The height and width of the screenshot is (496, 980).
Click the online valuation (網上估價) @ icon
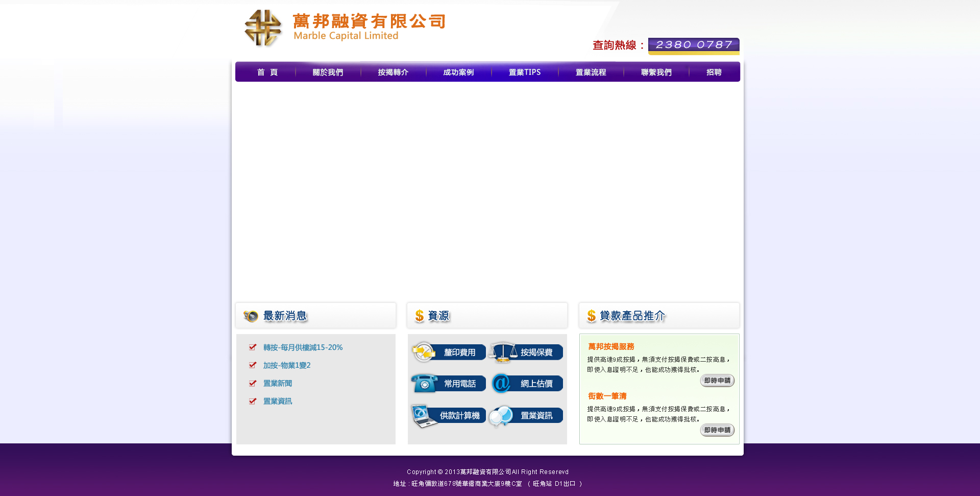pyautogui.click(x=501, y=383)
